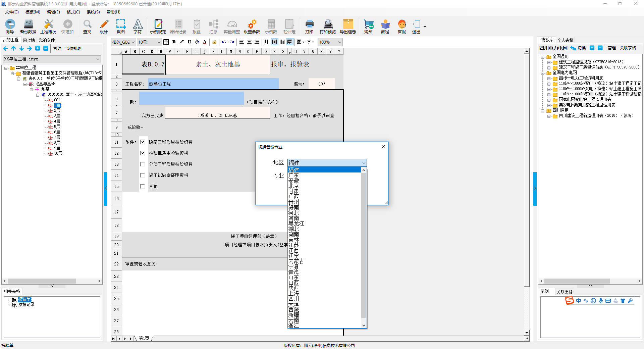Click the cell borders icon
The image size is (644, 349).
click(x=166, y=42)
